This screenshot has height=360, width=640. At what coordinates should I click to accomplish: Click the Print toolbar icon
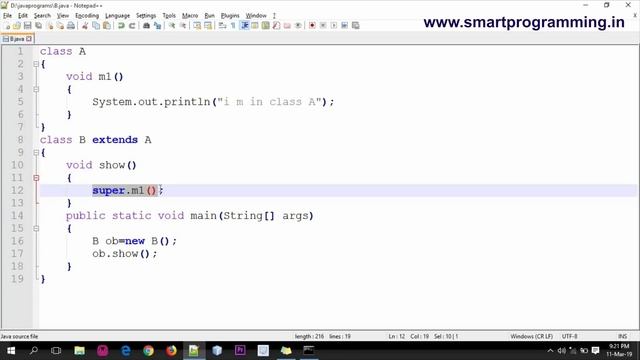point(71,26)
